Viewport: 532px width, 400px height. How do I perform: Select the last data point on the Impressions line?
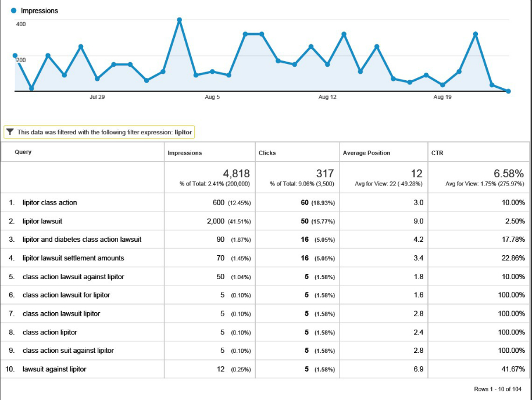(x=508, y=91)
